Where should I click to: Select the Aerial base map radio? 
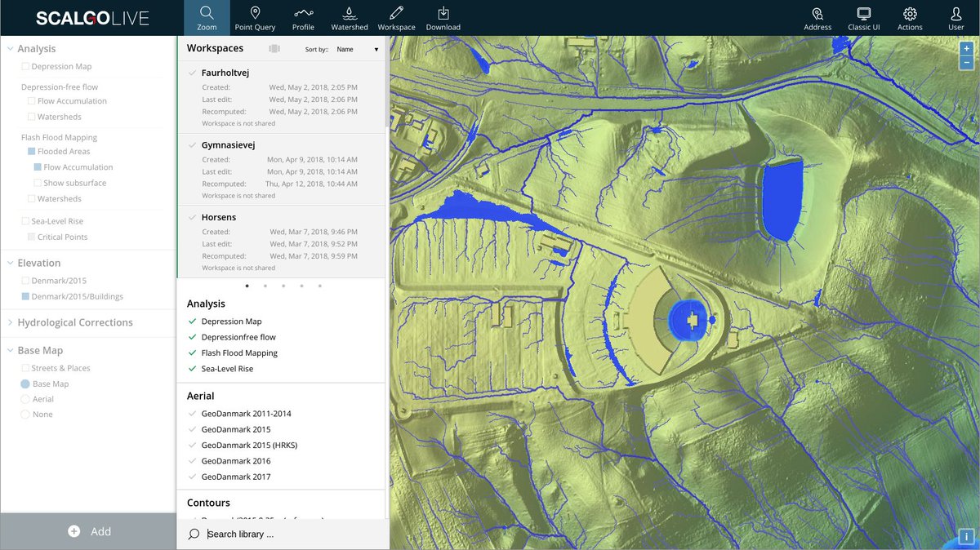tap(24, 399)
